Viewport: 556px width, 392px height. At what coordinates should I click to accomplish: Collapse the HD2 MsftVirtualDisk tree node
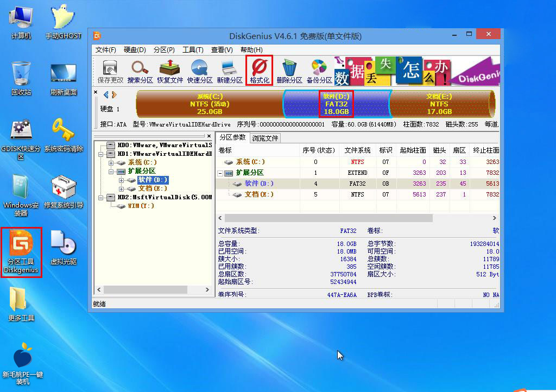[x=101, y=198]
